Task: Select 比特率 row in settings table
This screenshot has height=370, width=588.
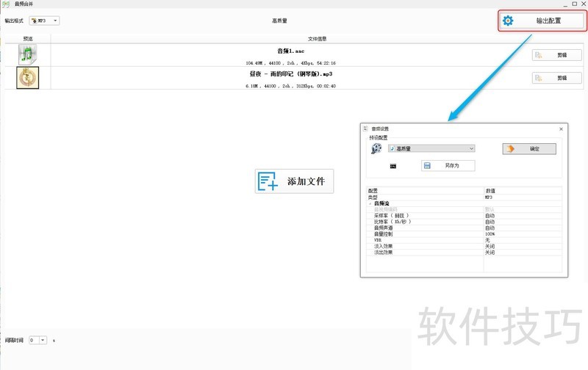Action: [464, 222]
